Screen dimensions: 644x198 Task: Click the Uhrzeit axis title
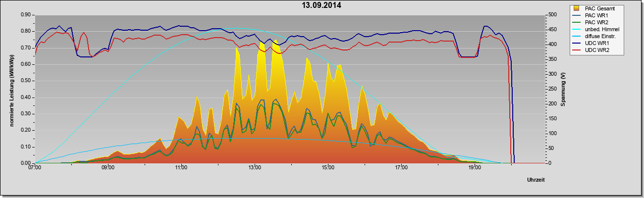click(x=537, y=180)
